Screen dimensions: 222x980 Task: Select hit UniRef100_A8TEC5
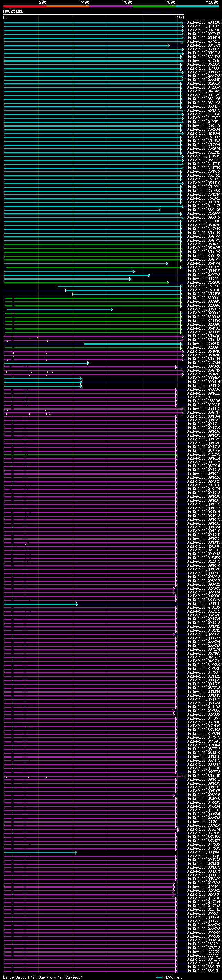(203, 462)
